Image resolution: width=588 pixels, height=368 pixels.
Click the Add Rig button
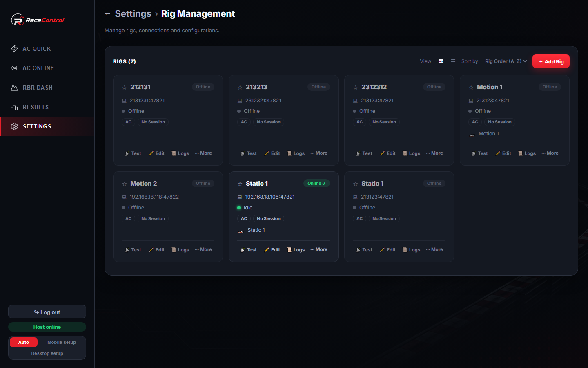coord(551,61)
